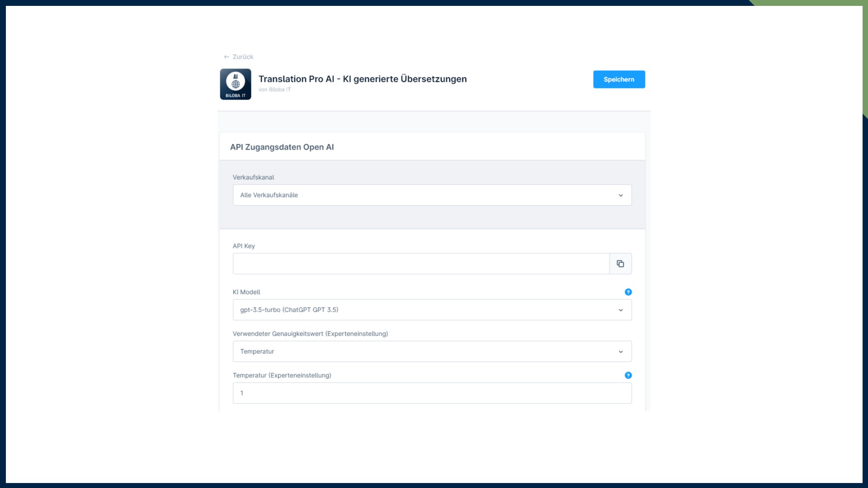868x488 pixels.
Task: Expand the gpt-3.5-turbo model chevron
Action: pyautogui.click(x=620, y=310)
